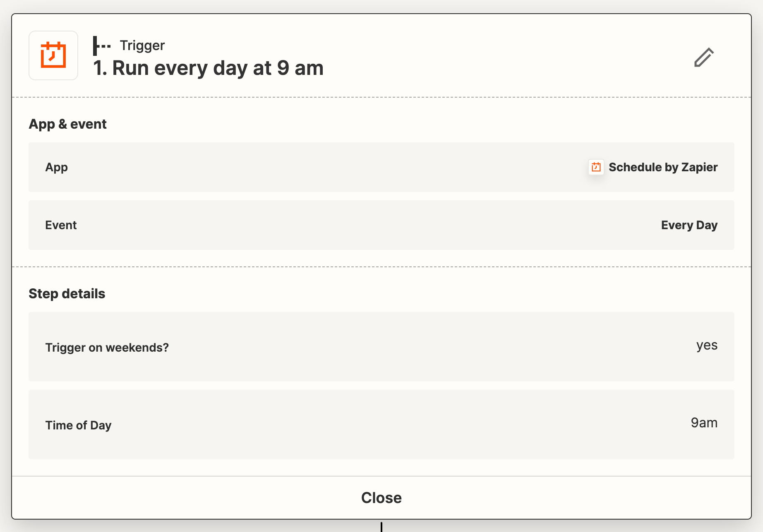Click the 9am time value
This screenshot has width=763, height=532.
704,423
